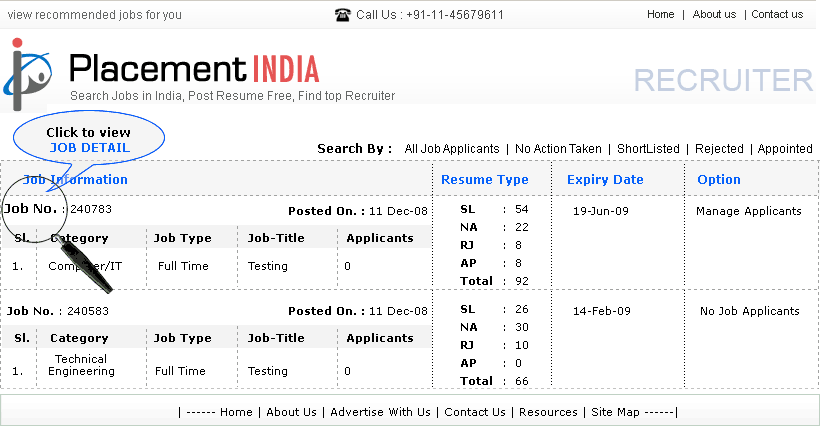
Task: Click No Job Applicants for job 240583
Action: click(749, 311)
